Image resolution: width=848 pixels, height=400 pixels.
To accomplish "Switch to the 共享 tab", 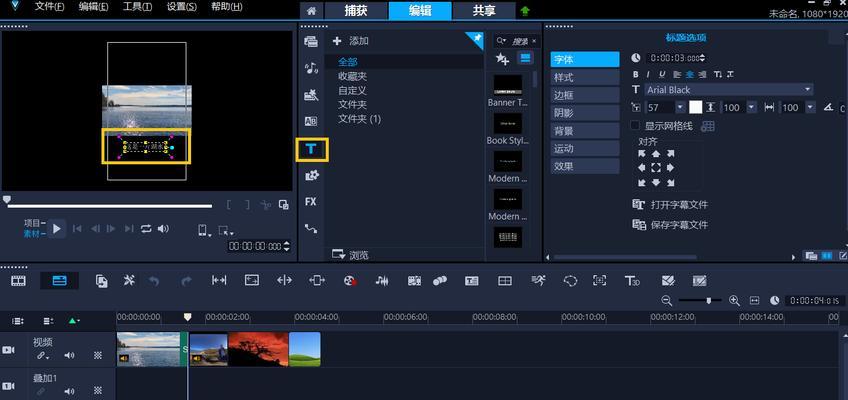I will [484, 11].
